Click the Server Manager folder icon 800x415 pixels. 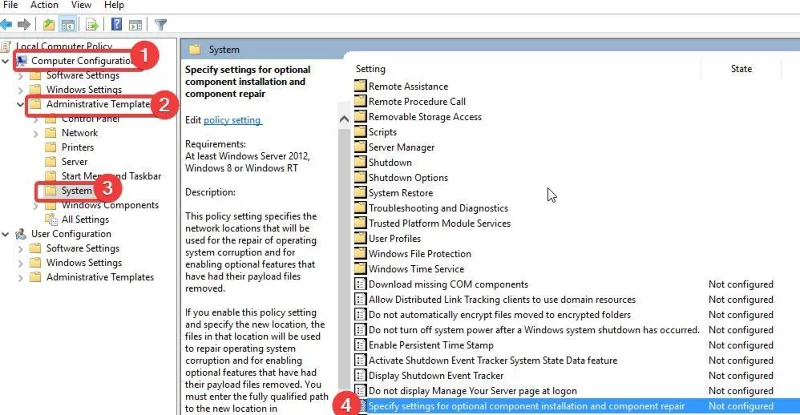click(360, 147)
